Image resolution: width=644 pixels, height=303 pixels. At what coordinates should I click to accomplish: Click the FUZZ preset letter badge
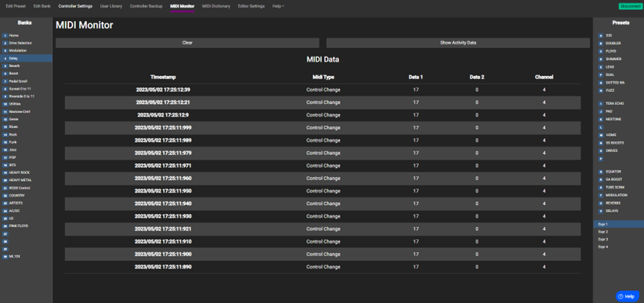(601, 90)
